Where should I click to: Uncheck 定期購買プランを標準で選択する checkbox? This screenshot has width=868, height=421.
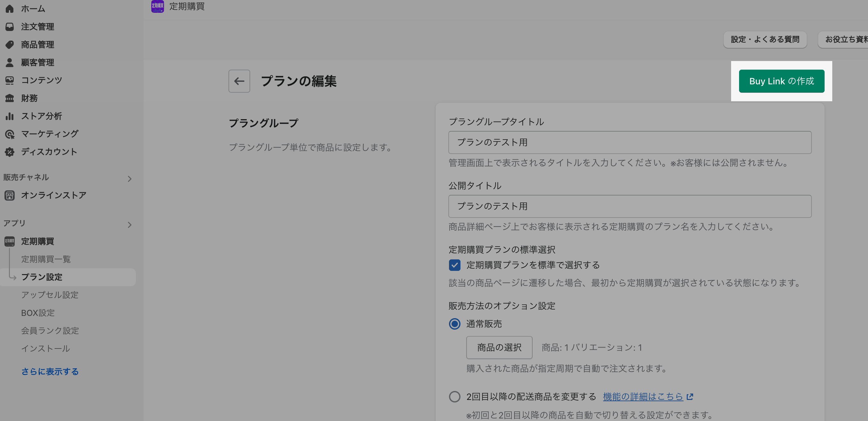coord(454,265)
